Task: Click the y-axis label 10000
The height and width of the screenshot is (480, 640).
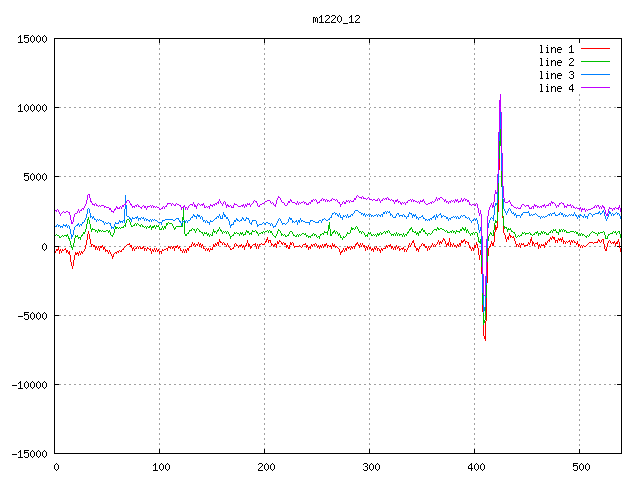Action: (x=32, y=108)
